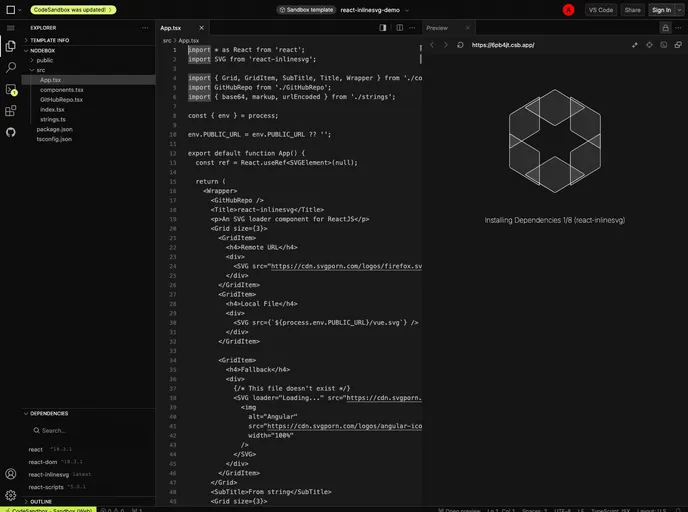Open the Search view in the activity bar

click(x=11, y=67)
